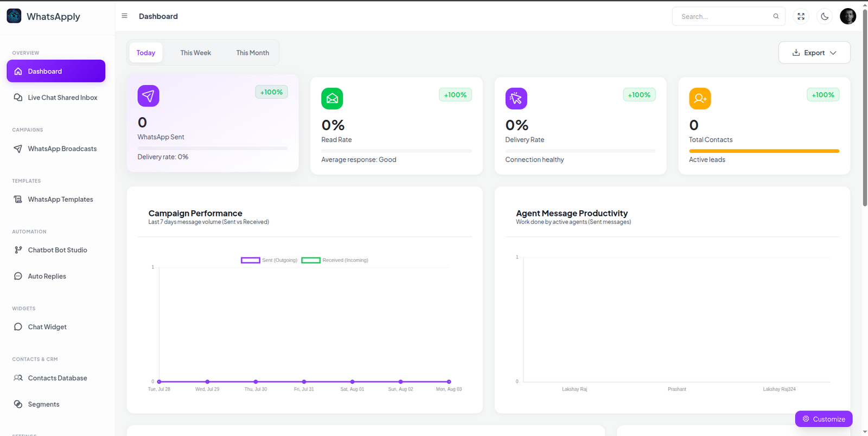Click the Prashant axis label
Screen dimensions: 868x436
[x=677, y=389]
